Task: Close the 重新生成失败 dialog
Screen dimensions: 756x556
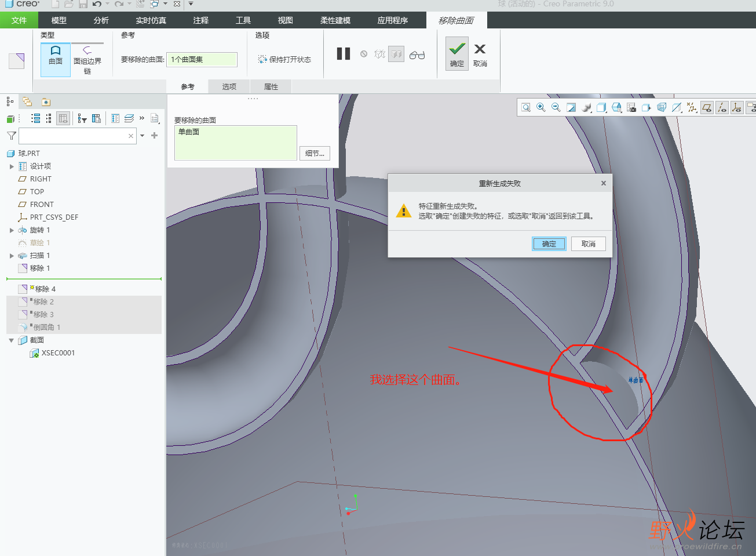Action: [x=604, y=183]
